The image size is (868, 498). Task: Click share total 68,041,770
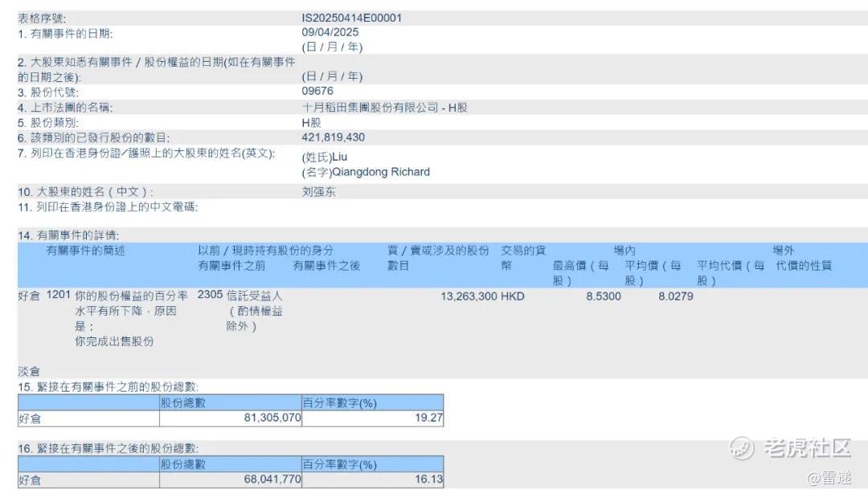pos(272,480)
